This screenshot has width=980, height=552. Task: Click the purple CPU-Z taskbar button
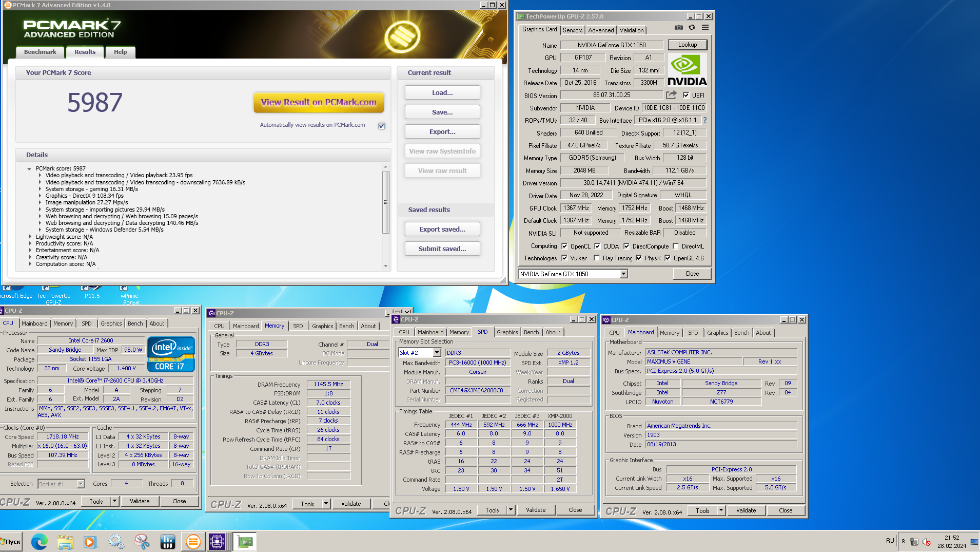217,542
